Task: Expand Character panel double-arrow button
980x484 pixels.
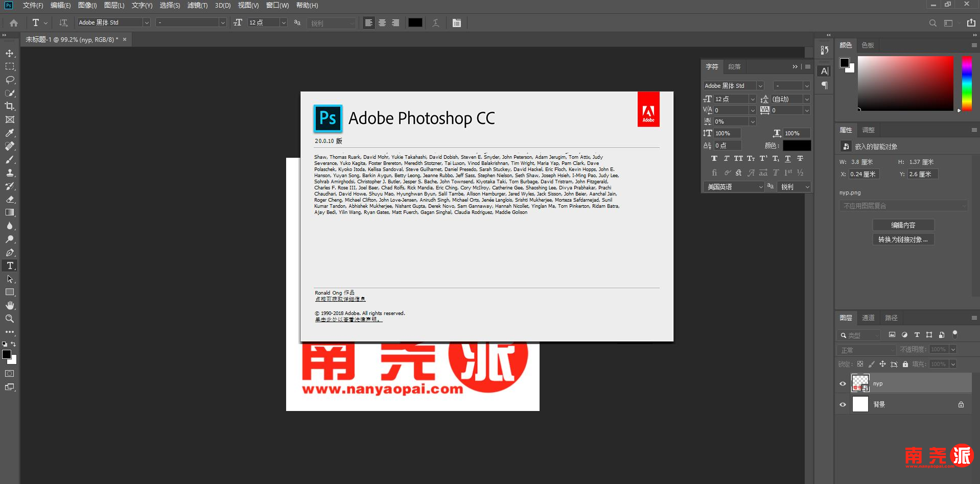Action: coord(795,67)
